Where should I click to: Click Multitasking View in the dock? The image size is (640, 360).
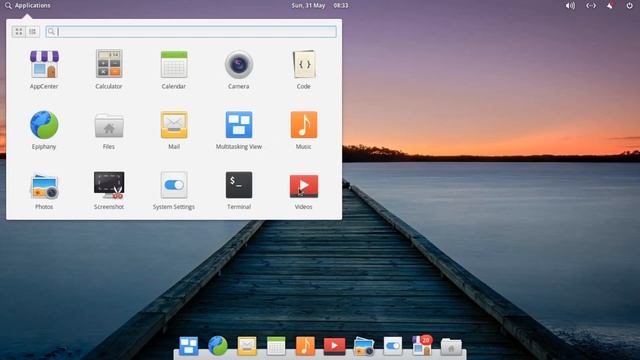tap(189, 346)
